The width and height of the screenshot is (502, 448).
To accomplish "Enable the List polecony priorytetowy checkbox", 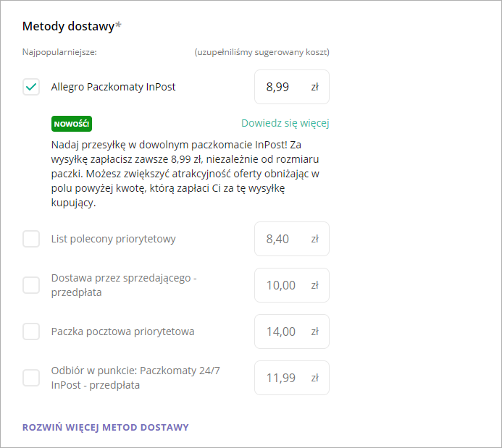I will point(31,239).
